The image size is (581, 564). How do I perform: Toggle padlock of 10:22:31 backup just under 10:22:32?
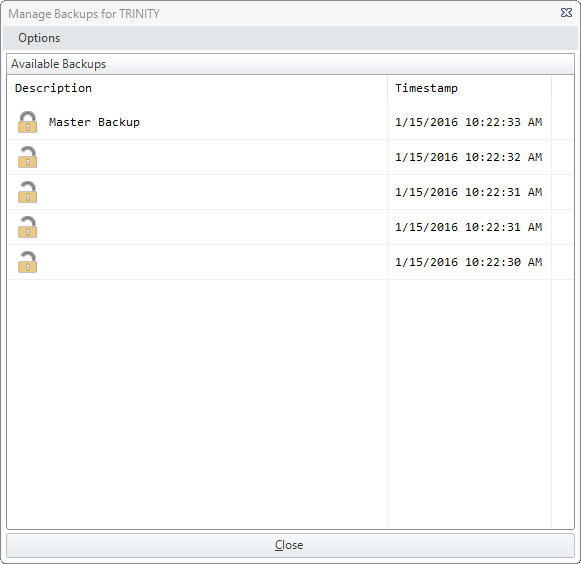[x=27, y=192]
